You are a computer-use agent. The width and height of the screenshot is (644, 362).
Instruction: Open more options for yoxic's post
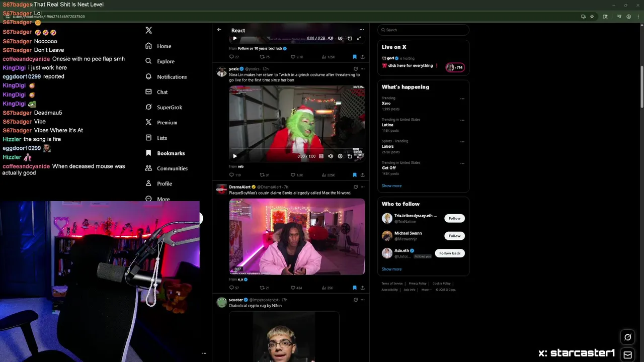(362, 69)
